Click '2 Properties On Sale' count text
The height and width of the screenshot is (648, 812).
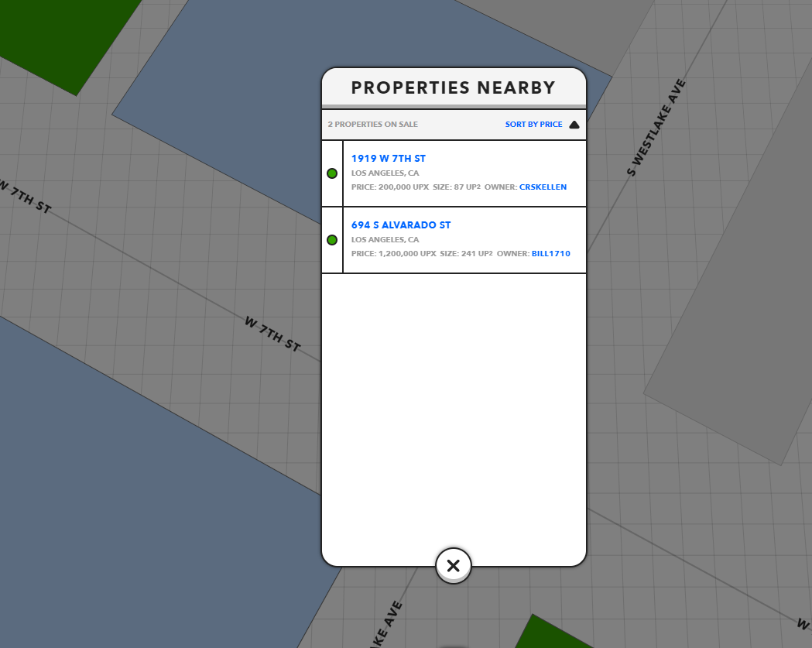tap(373, 125)
